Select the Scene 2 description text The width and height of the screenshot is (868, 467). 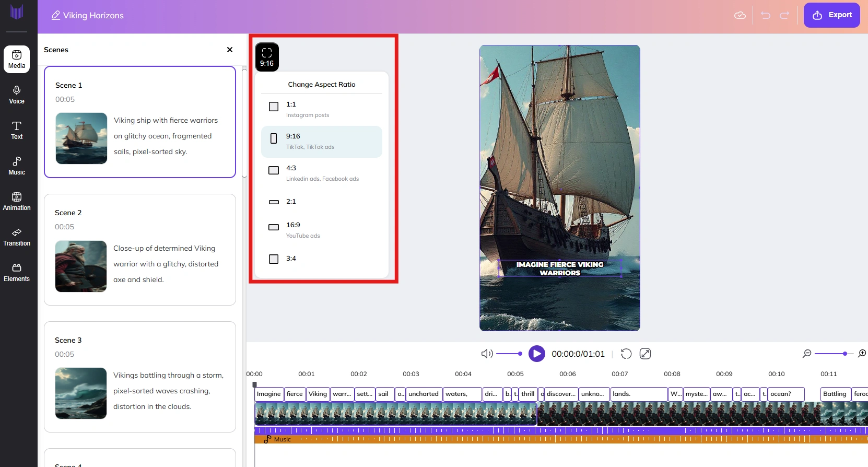tap(166, 264)
